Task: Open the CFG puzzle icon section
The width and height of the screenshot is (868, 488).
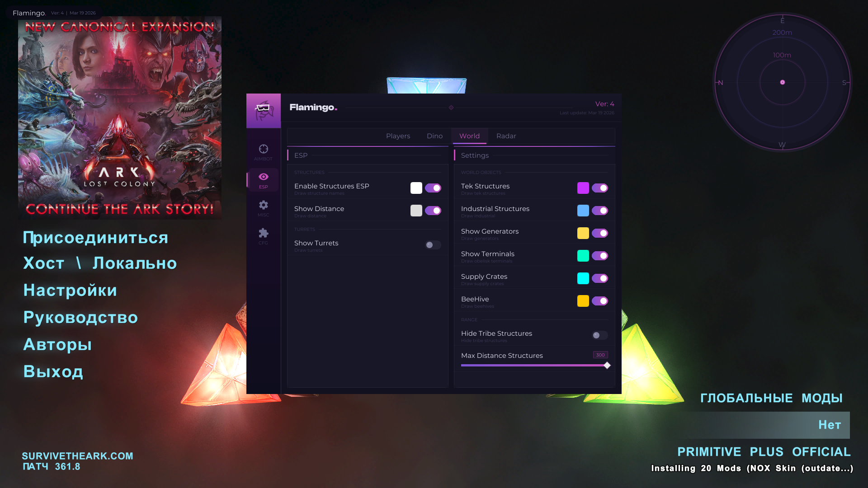Action: 263,236
